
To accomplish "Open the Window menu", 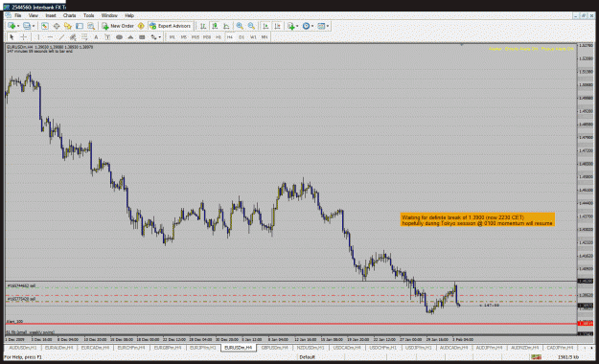I will pyautogui.click(x=109, y=15).
